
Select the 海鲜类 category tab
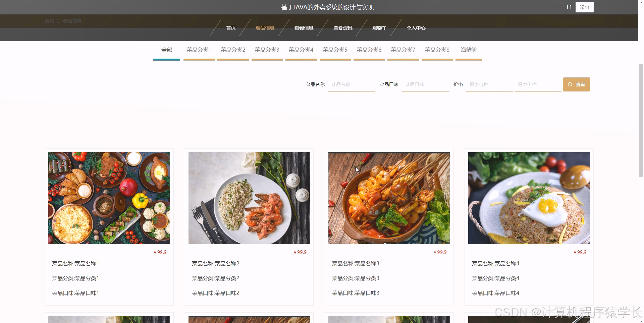point(469,50)
